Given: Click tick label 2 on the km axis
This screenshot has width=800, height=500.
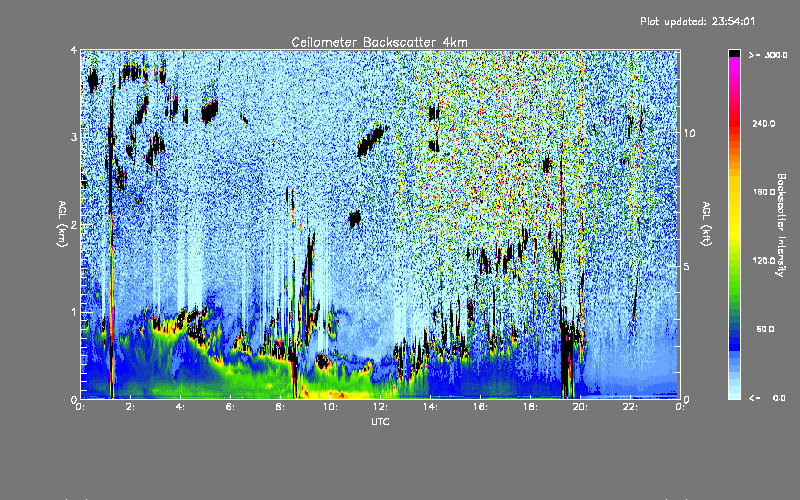Looking at the screenshot, I should (x=74, y=225).
